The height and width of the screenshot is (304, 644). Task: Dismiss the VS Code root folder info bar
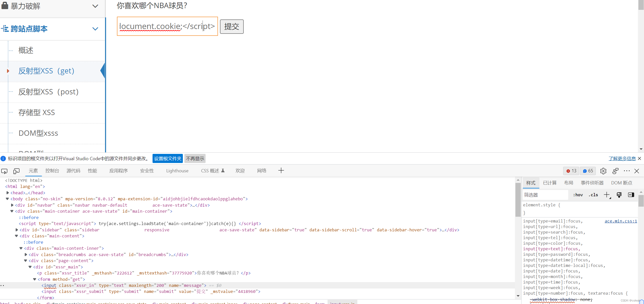tap(639, 158)
